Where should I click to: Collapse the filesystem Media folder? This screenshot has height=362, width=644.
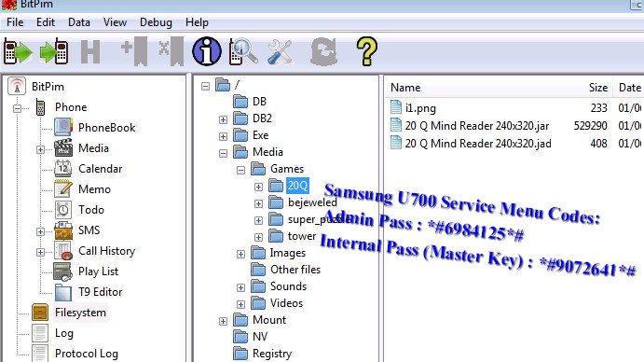click(223, 153)
